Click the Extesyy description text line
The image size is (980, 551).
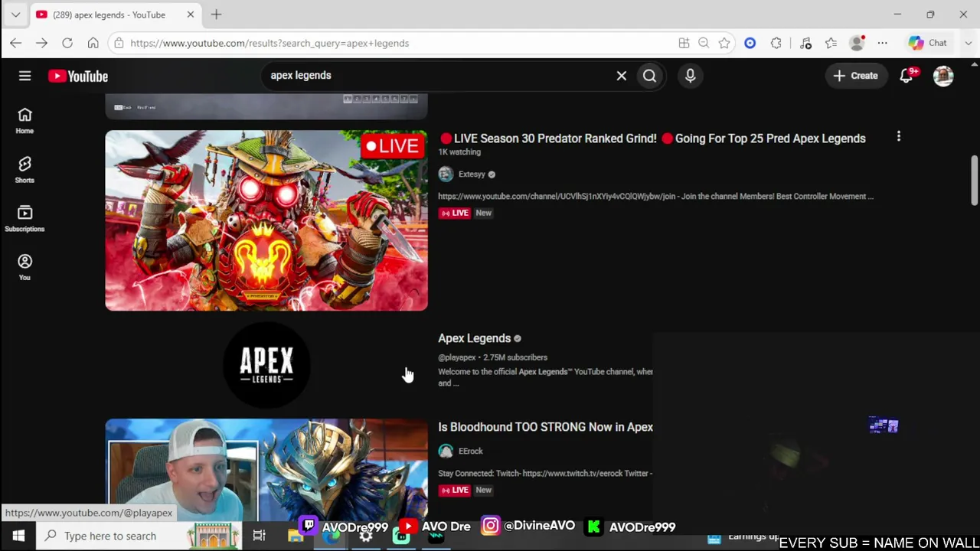(655, 197)
